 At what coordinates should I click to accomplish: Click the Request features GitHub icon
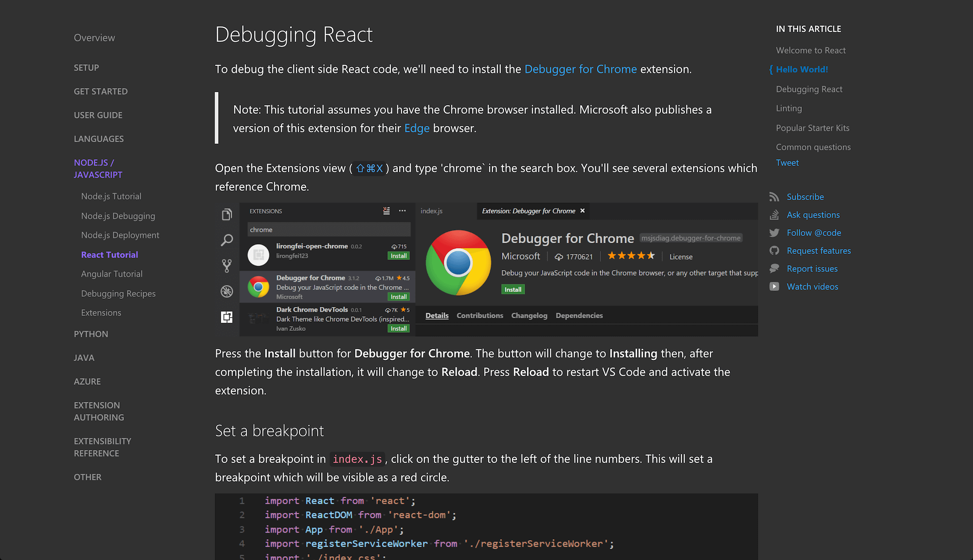(x=775, y=251)
